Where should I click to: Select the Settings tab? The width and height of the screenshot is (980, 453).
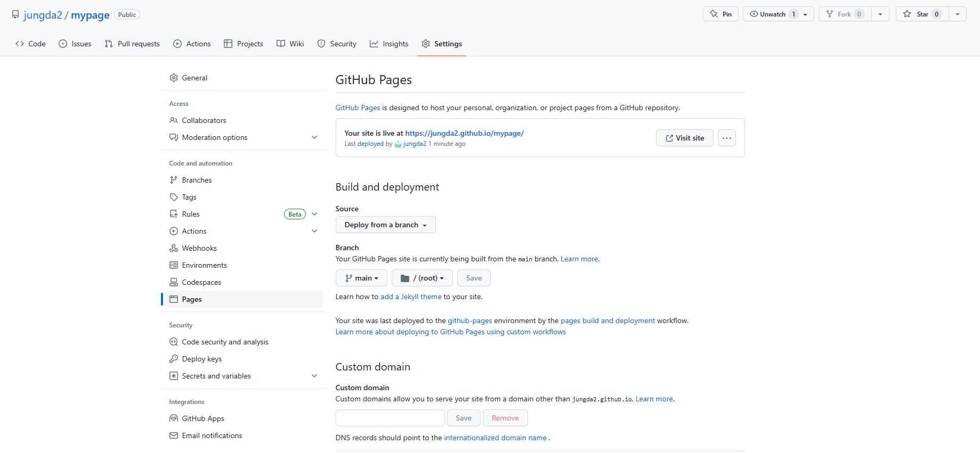(x=442, y=44)
